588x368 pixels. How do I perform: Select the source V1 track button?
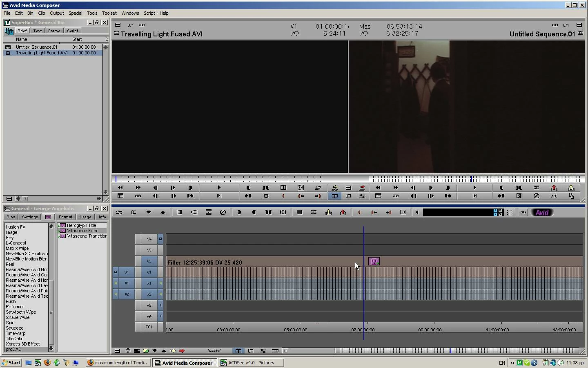click(127, 272)
